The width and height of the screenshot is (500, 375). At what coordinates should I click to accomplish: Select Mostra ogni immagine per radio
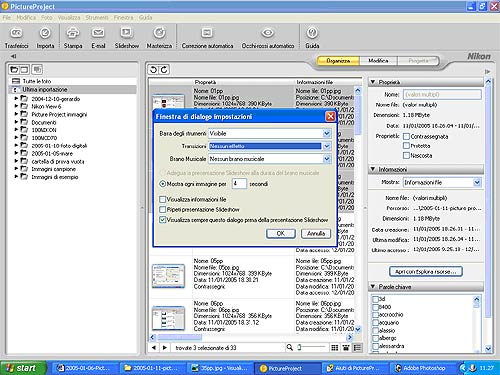point(163,184)
